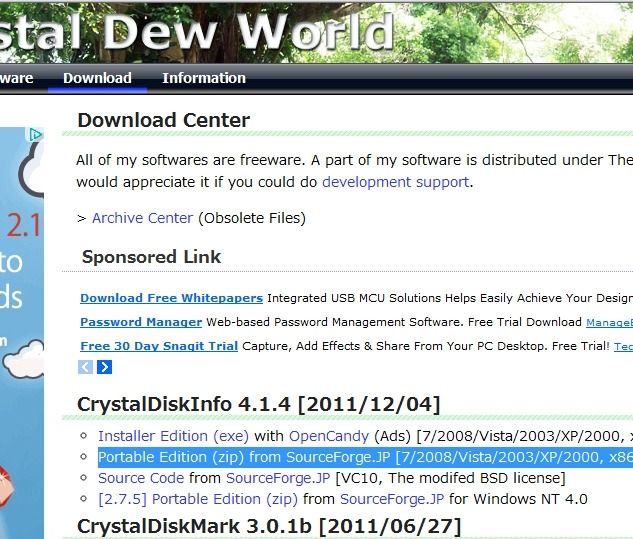Click the next sponsored links arrow
The image size is (633, 539).
tap(105, 367)
